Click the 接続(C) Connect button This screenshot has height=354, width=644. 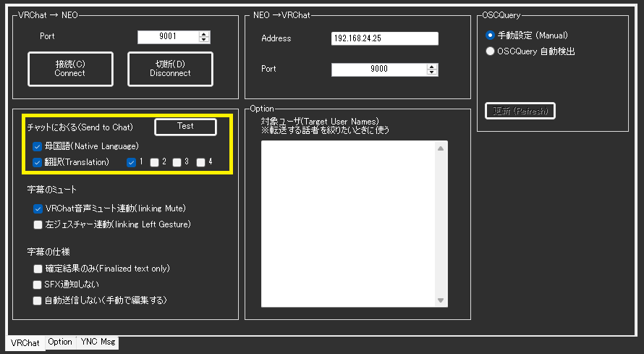coord(70,69)
